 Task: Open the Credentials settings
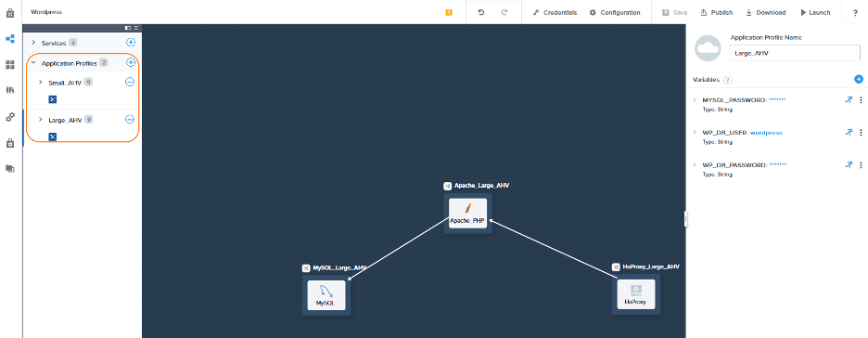coord(555,12)
